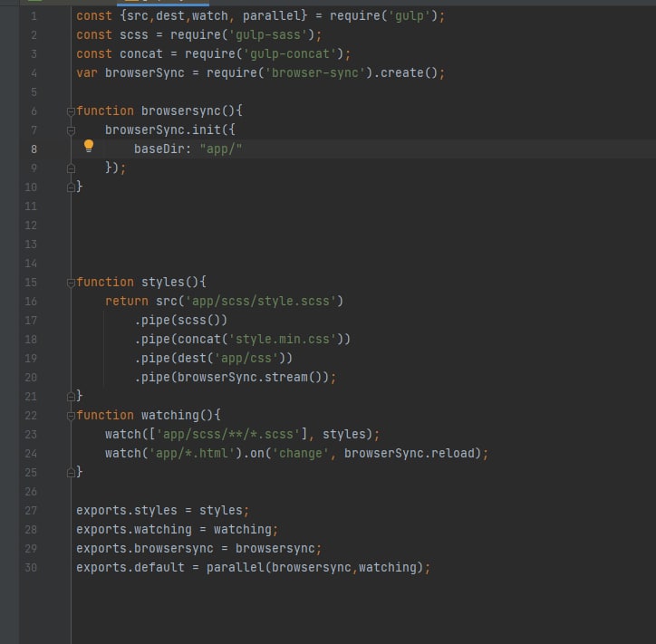Click exports.browsersync on line 29
The width and height of the screenshot is (656, 644).
[x=145, y=548]
